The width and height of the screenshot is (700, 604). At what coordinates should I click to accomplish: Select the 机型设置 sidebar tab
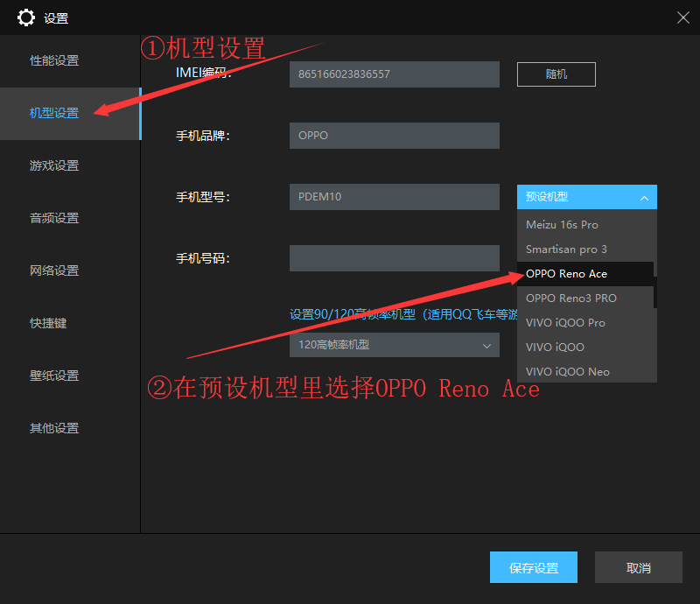tap(54, 113)
